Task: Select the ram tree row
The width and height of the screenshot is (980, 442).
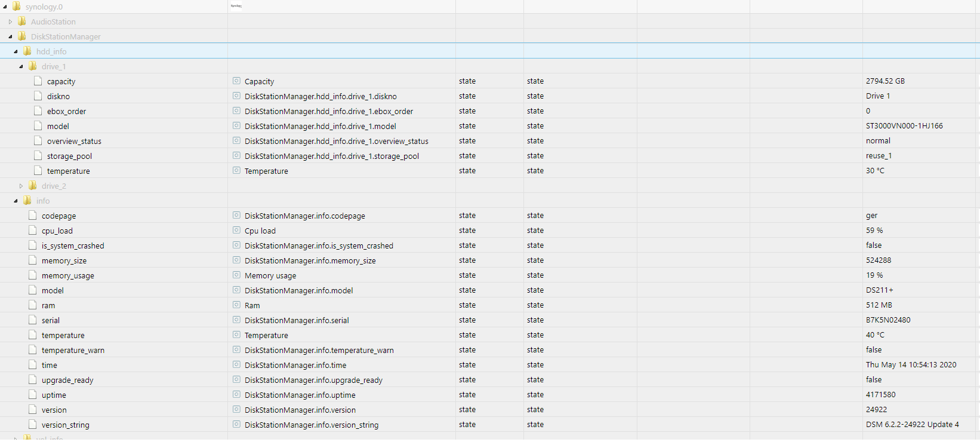Action: [490, 305]
